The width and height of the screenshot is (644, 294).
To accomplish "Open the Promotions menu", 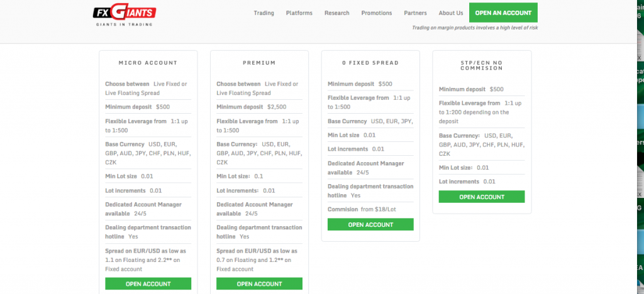I will click(x=377, y=13).
